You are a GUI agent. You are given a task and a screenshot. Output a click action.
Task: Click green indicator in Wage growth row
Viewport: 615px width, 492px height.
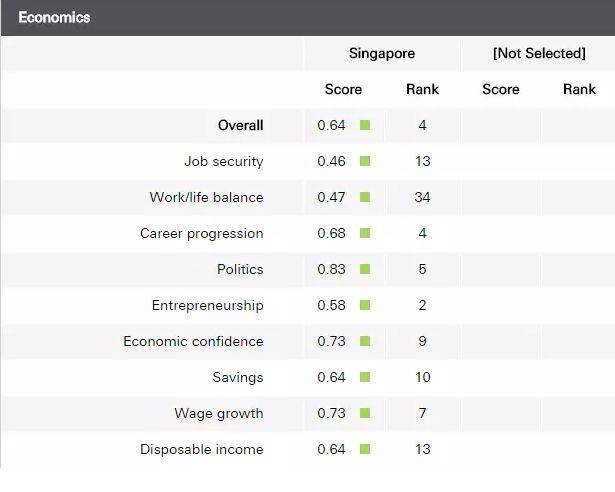[365, 413]
